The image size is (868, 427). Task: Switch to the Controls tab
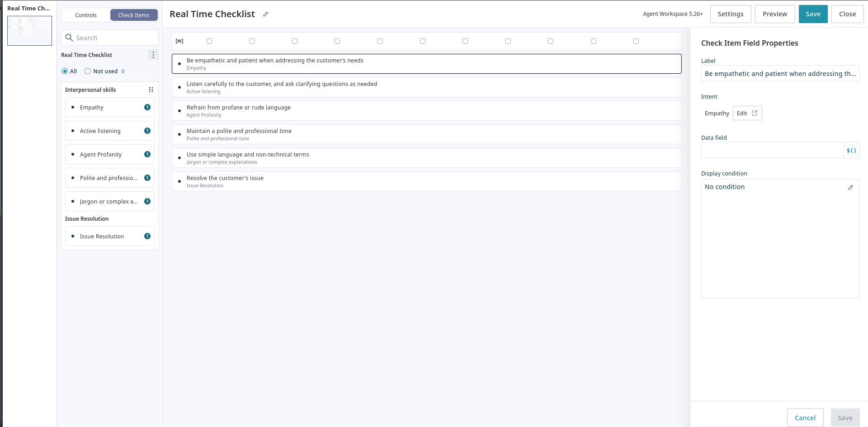(x=86, y=15)
